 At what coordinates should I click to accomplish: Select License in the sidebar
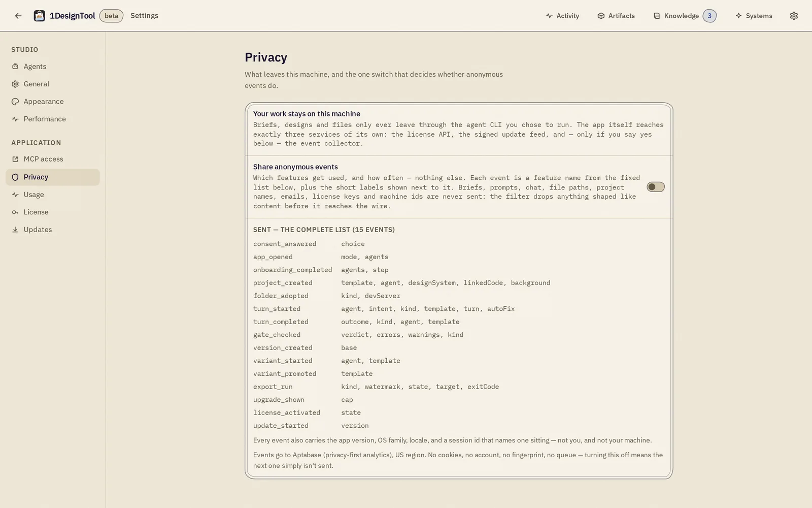[53, 212]
